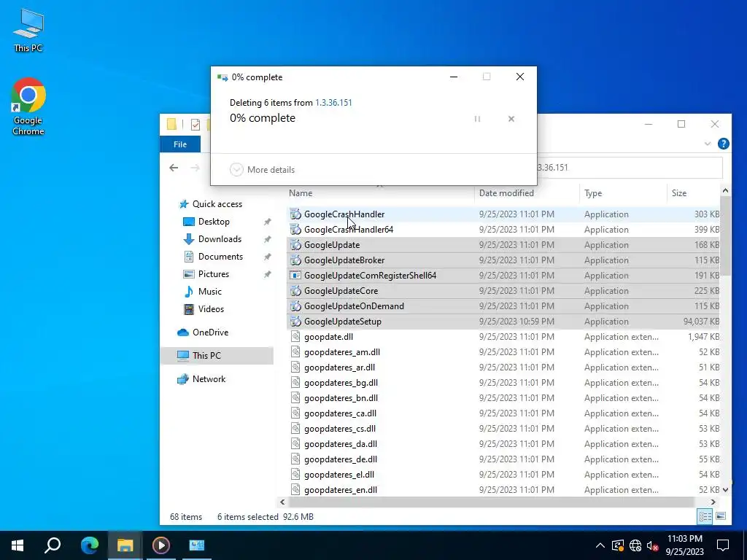
Task: Click the file list horizontal scrollbar
Action: pyautogui.click(x=491, y=502)
